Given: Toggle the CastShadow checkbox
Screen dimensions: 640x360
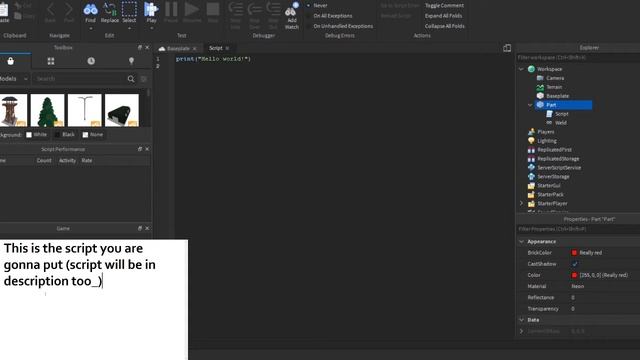Looking at the screenshot, I should [x=575, y=264].
